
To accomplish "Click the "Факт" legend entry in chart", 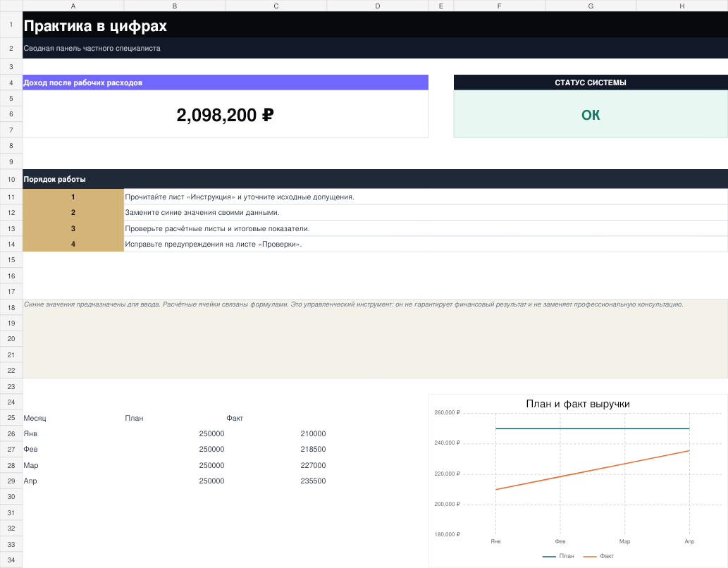I will 598,556.
